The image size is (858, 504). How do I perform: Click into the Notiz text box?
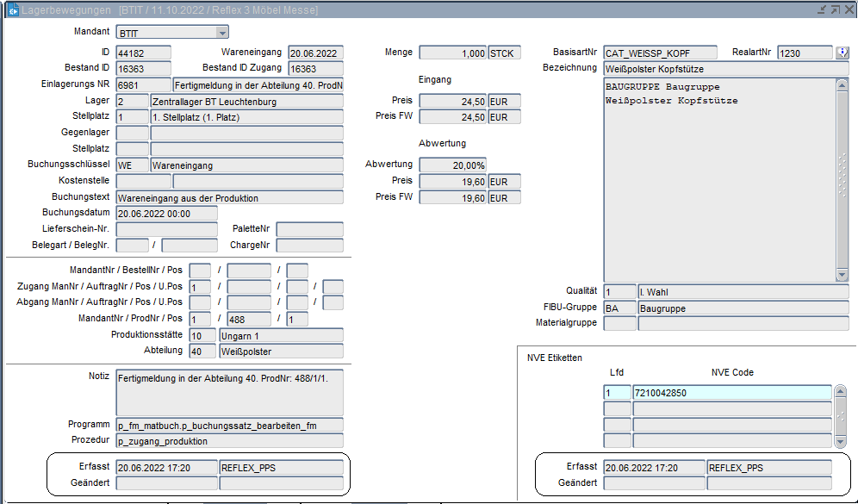(x=229, y=393)
